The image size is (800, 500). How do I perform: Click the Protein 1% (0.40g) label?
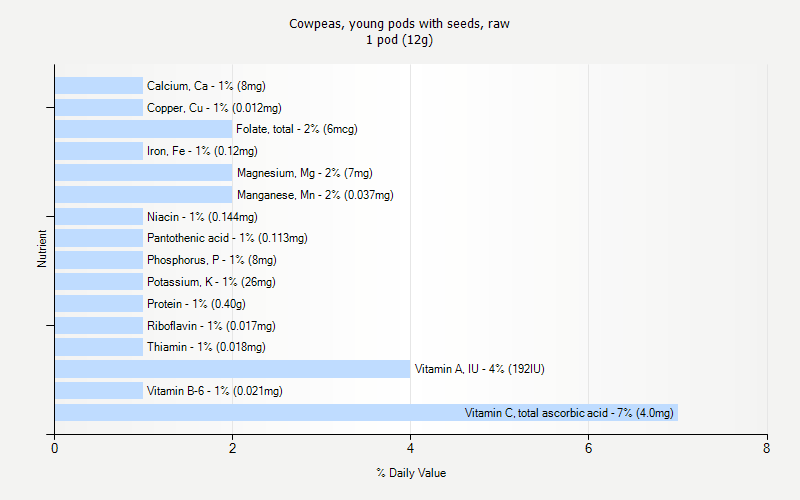point(196,304)
